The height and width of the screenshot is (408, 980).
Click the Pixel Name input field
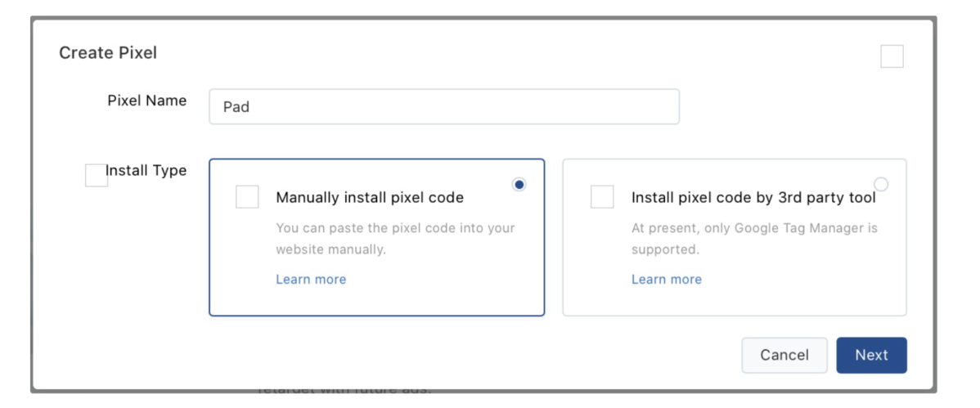pyautogui.click(x=444, y=106)
